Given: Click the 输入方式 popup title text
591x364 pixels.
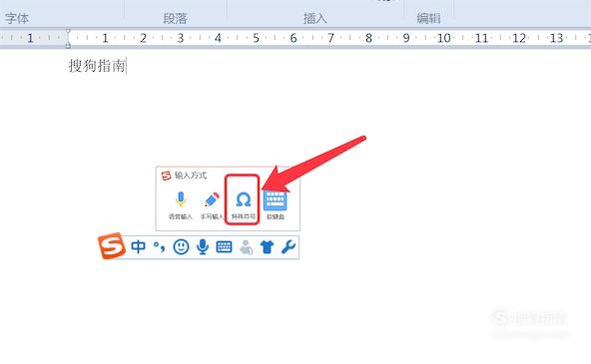Looking at the screenshot, I should (191, 176).
